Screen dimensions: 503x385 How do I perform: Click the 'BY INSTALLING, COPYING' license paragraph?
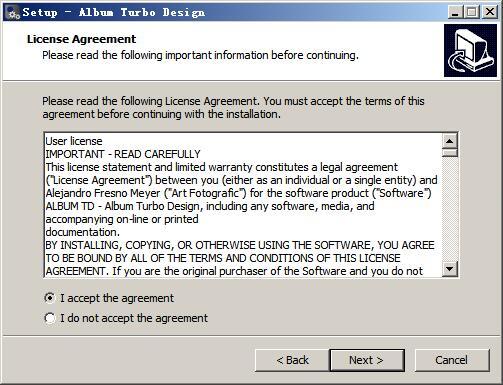click(x=240, y=258)
